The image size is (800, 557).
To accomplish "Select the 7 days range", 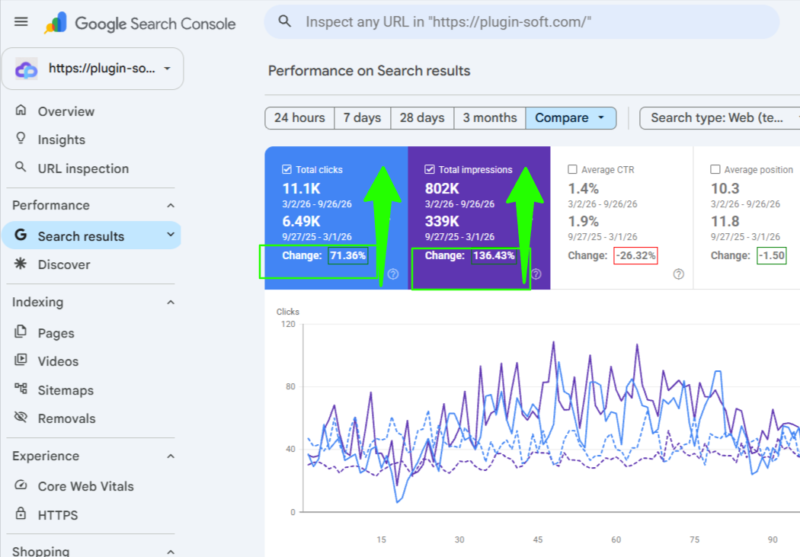I will tap(362, 118).
